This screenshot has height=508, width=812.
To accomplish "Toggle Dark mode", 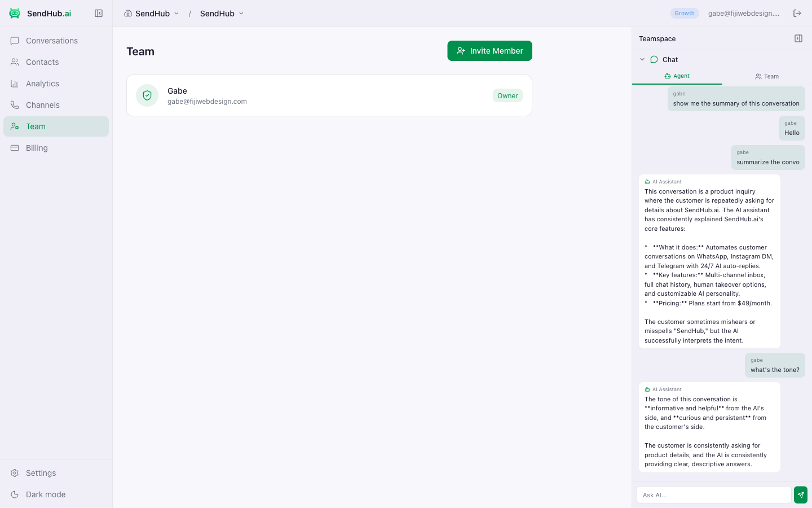I will 56,494.
